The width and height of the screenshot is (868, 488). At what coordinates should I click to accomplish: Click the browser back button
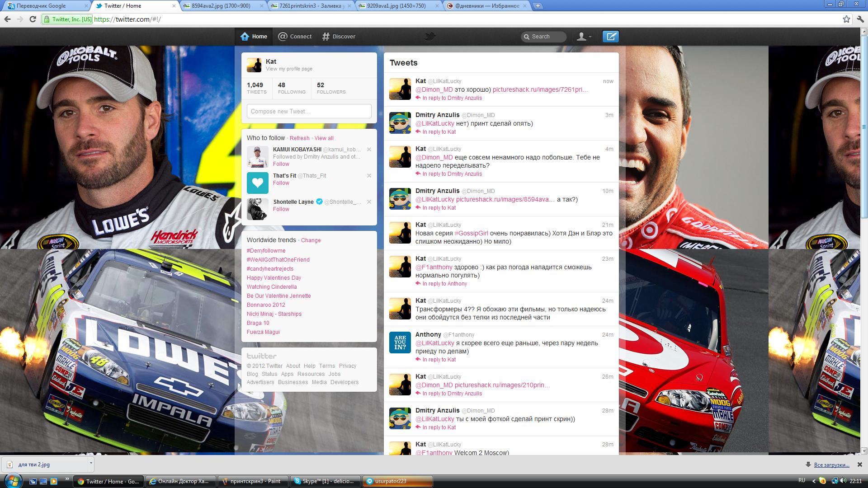7,19
